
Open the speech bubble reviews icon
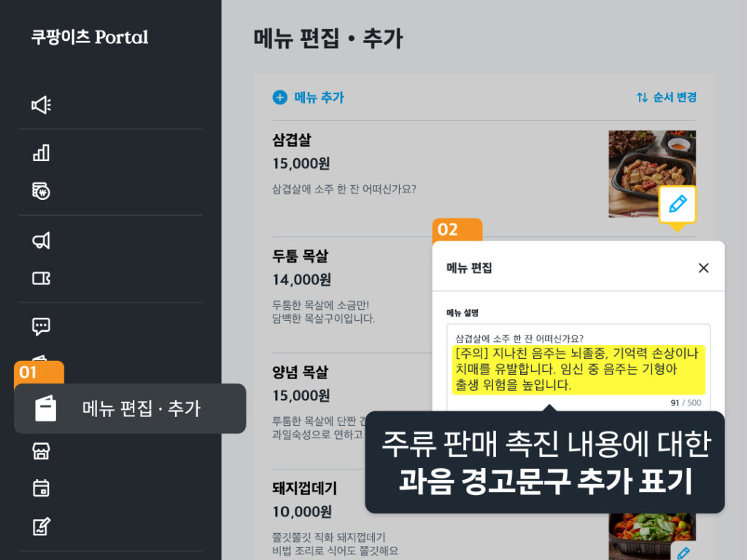[42, 326]
